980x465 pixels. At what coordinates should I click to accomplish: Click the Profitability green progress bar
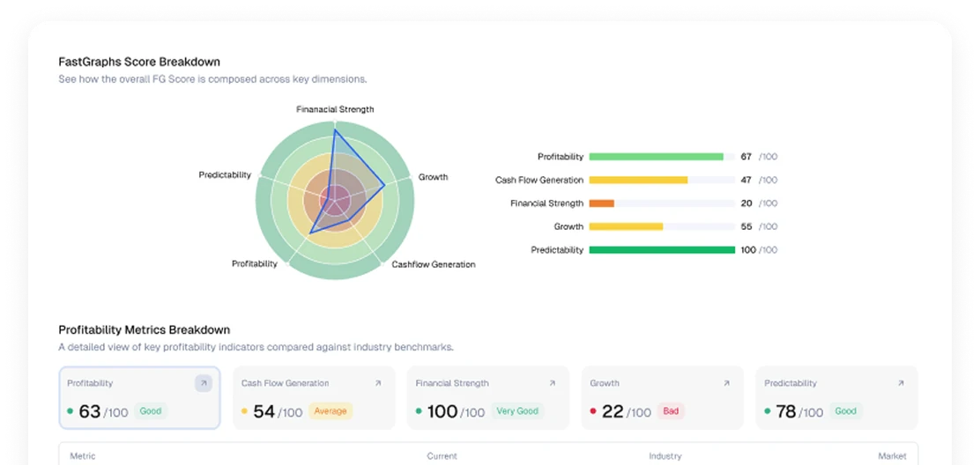click(657, 157)
